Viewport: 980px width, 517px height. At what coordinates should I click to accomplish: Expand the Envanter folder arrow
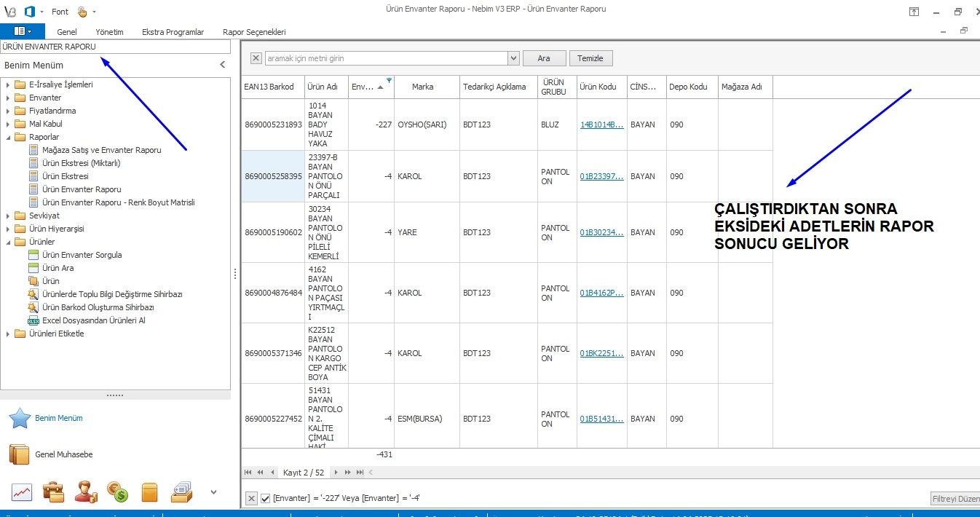[7, 98]
